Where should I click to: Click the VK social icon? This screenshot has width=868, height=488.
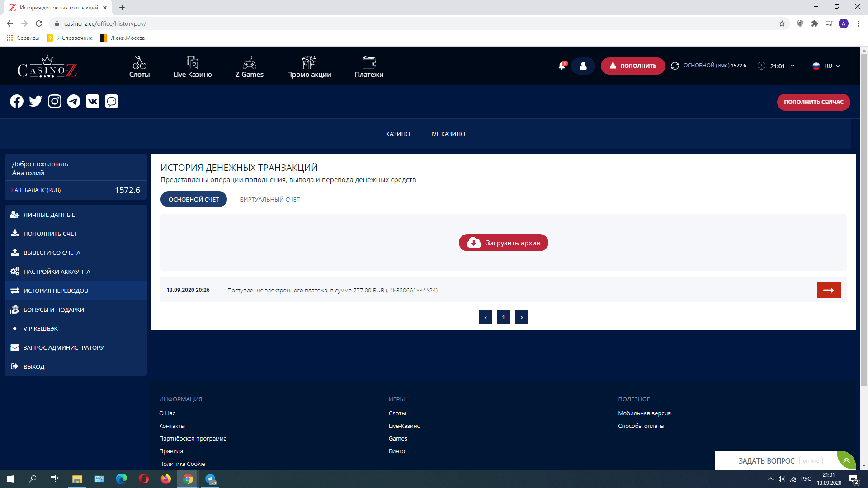(93, 101)
